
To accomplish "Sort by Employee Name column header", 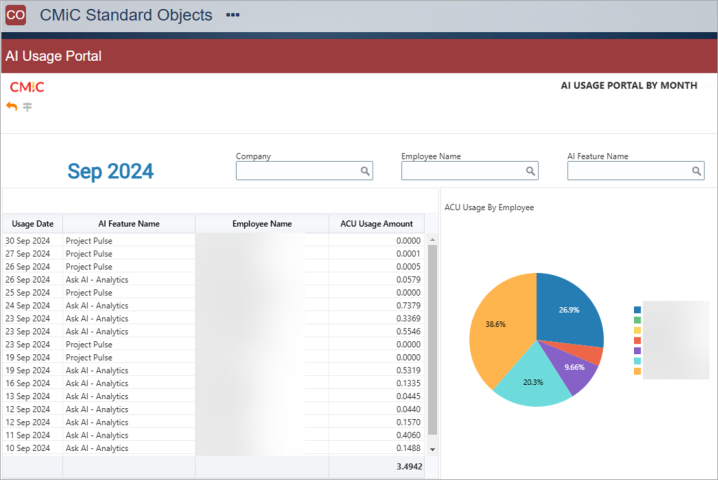I will (262, 224).
